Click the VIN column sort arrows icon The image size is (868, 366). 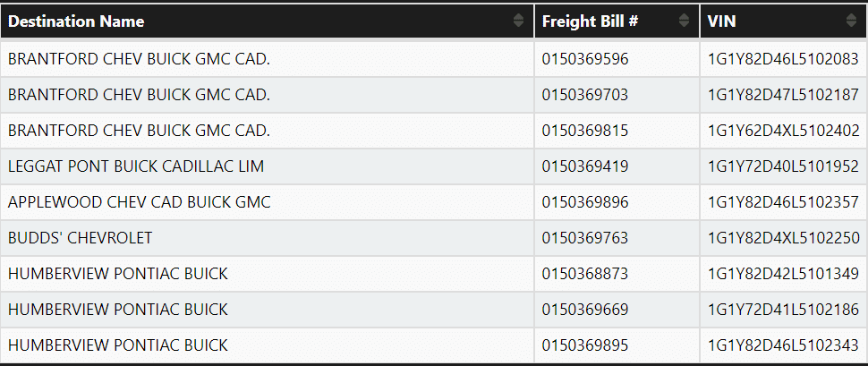[851, 21]
